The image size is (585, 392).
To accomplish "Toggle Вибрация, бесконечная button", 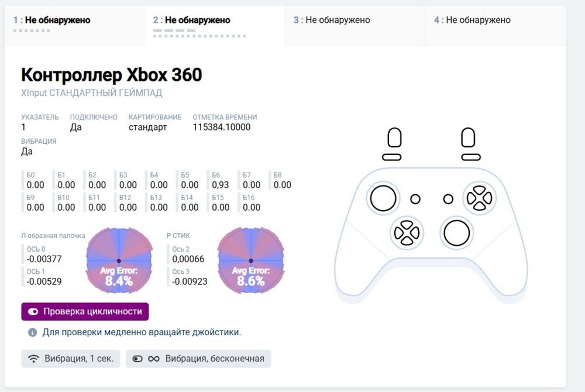I will point(198,359).
